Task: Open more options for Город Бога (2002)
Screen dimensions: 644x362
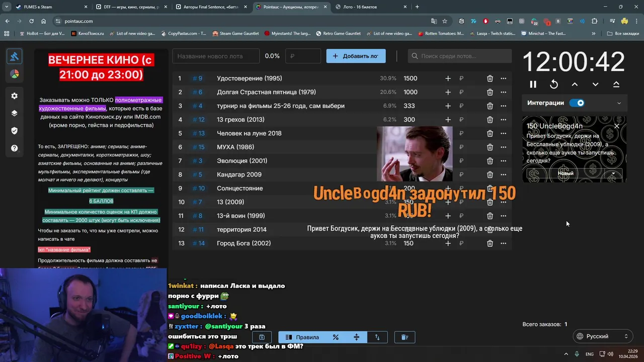Action: 503,243
